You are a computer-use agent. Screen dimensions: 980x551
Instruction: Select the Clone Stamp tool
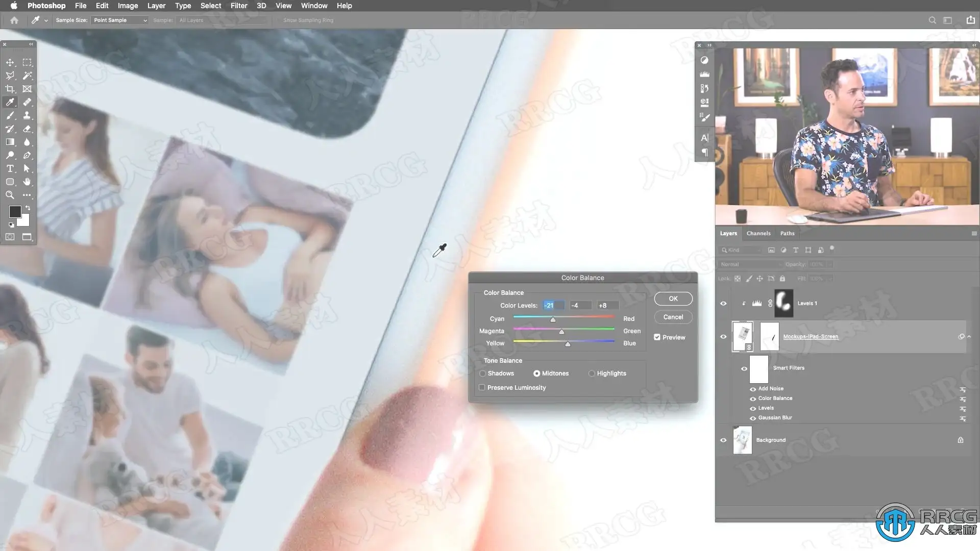27,115
